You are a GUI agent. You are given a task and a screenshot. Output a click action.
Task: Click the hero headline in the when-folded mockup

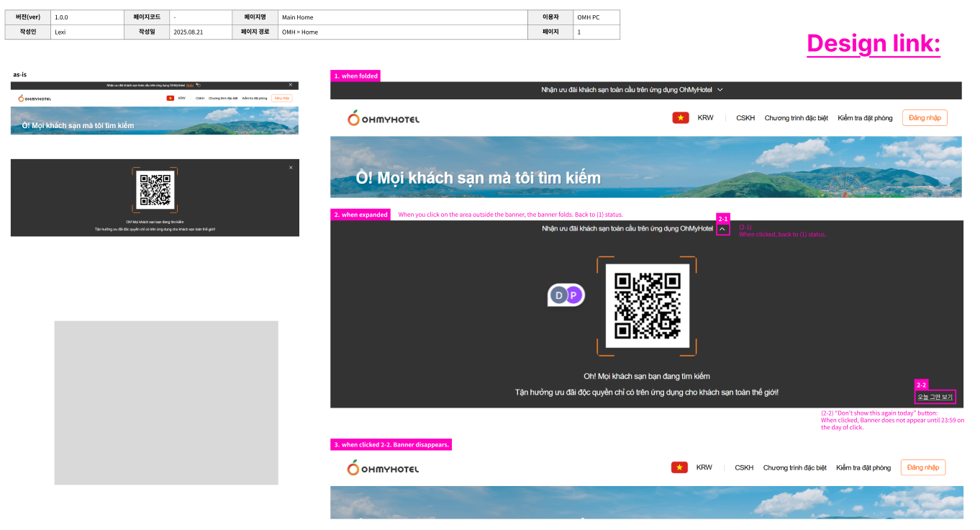click(478, 178)
